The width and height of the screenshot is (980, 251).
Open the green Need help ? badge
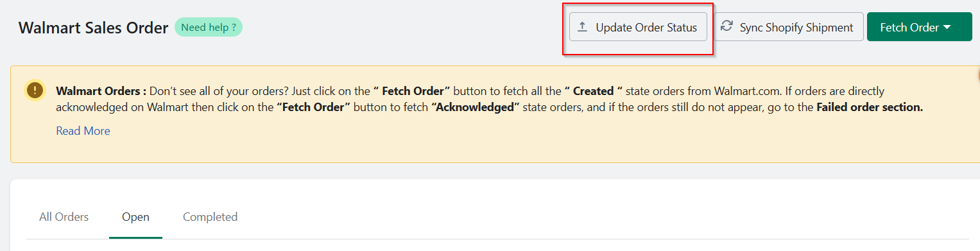point(208,28)
